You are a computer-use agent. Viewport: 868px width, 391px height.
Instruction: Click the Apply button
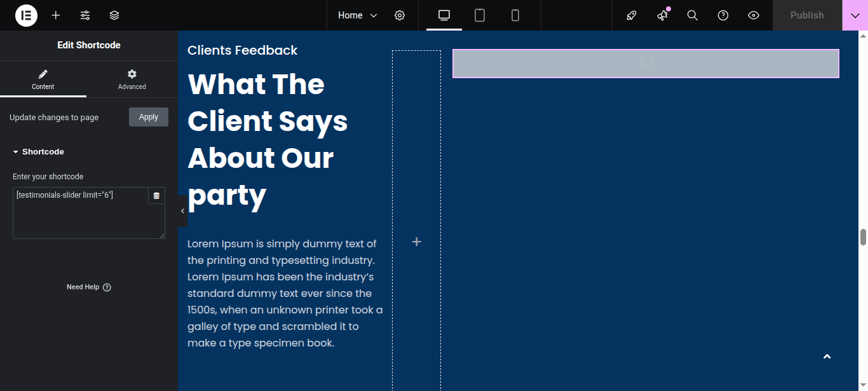[x=149, y=117]
